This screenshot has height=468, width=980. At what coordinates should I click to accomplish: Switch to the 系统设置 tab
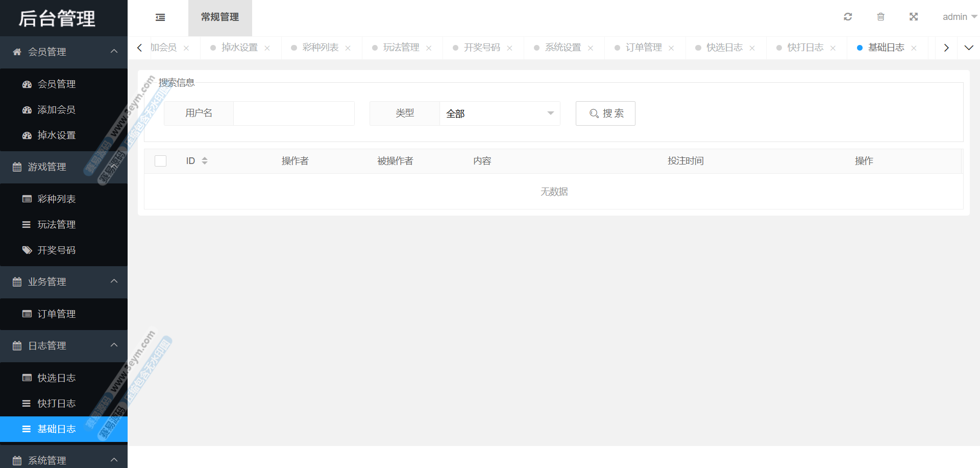click(x=562, y=48)
